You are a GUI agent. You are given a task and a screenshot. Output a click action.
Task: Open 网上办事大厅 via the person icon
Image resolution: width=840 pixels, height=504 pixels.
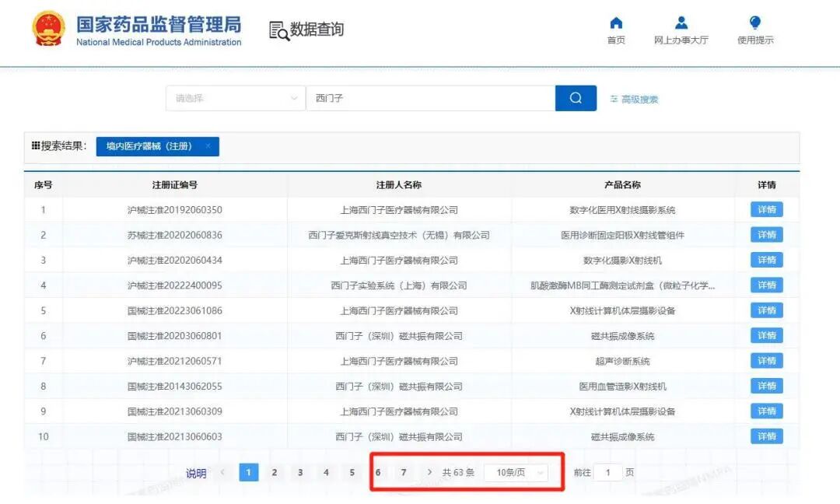click(x=680, y=24)
